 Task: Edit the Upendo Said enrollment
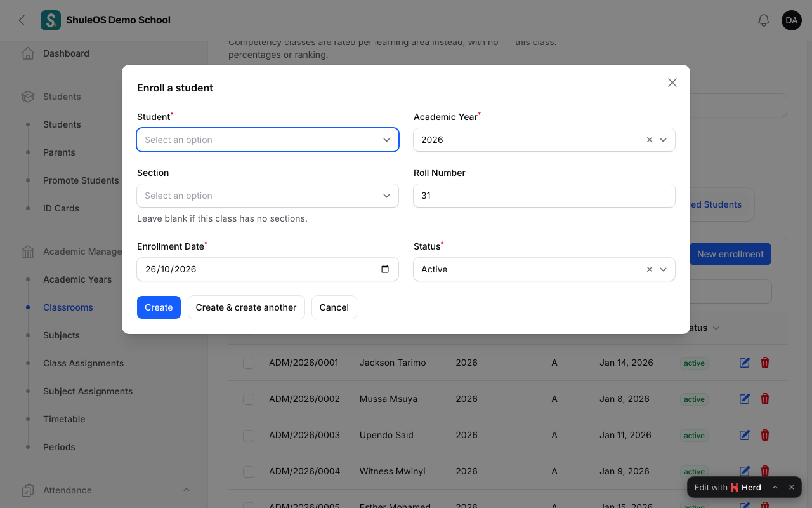tap(745, 435)
